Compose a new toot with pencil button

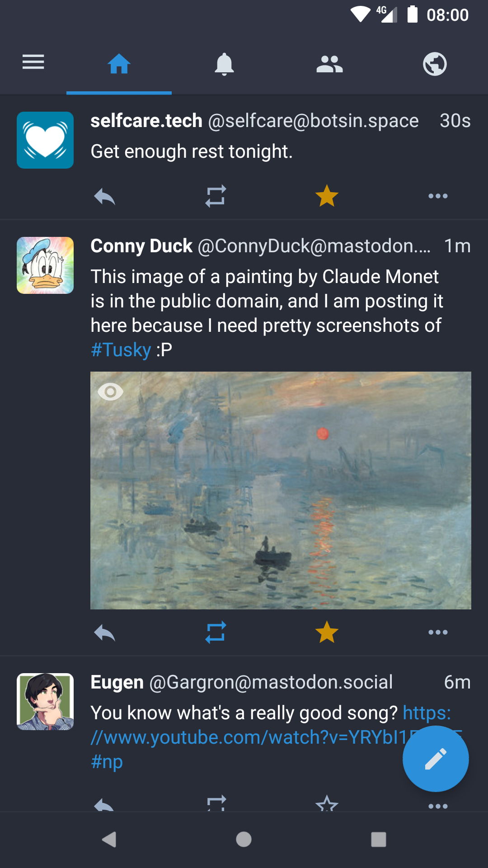click(x=436, y=759)
